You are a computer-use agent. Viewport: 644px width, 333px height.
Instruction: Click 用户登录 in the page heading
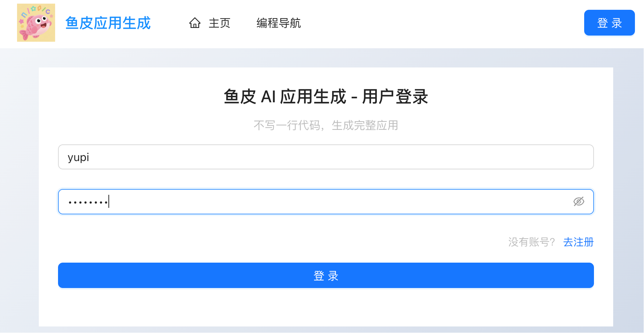click(395, 97)
